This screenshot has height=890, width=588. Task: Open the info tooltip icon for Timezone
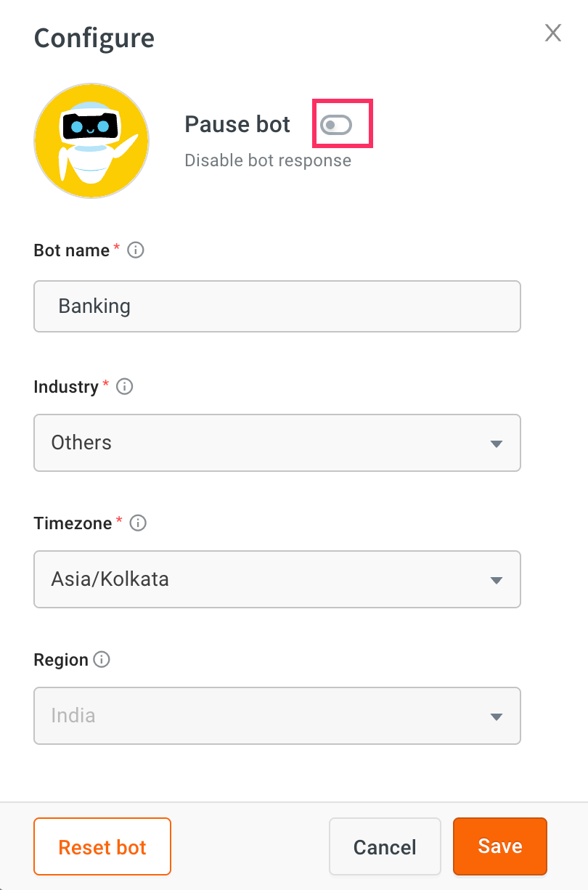pos(138,523)
